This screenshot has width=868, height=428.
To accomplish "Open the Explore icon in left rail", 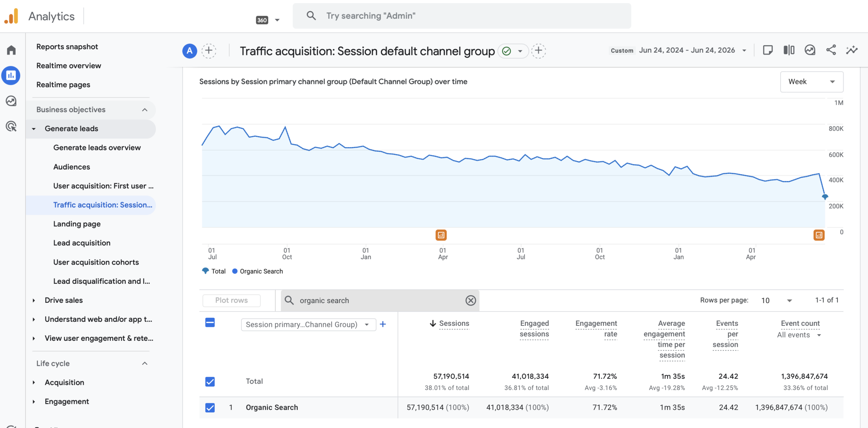I will [11, 101].
